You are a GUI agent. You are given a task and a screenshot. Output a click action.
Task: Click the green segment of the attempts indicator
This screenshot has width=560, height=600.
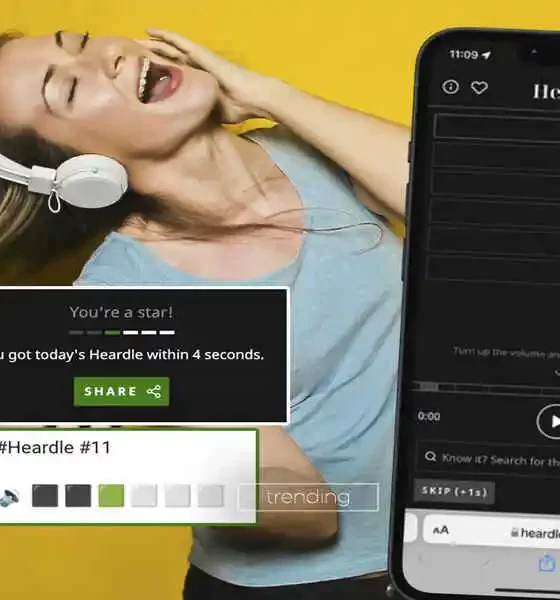113,332
